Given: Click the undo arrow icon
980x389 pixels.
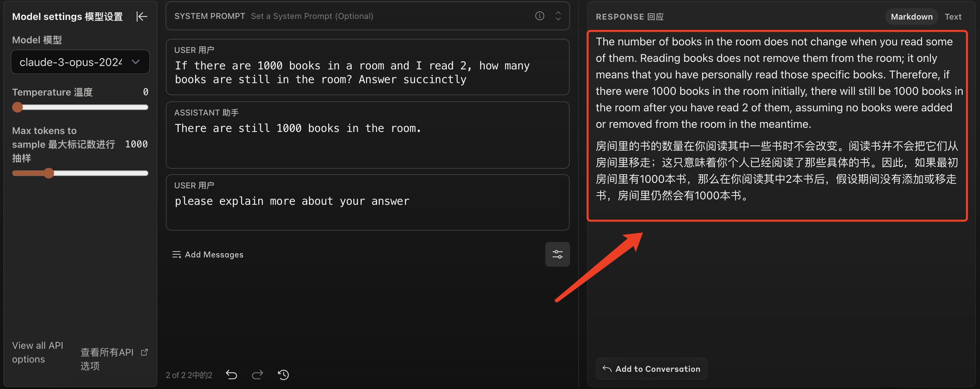Looking at the screenshot, I should pyautogui.click(x=231, y=375).
